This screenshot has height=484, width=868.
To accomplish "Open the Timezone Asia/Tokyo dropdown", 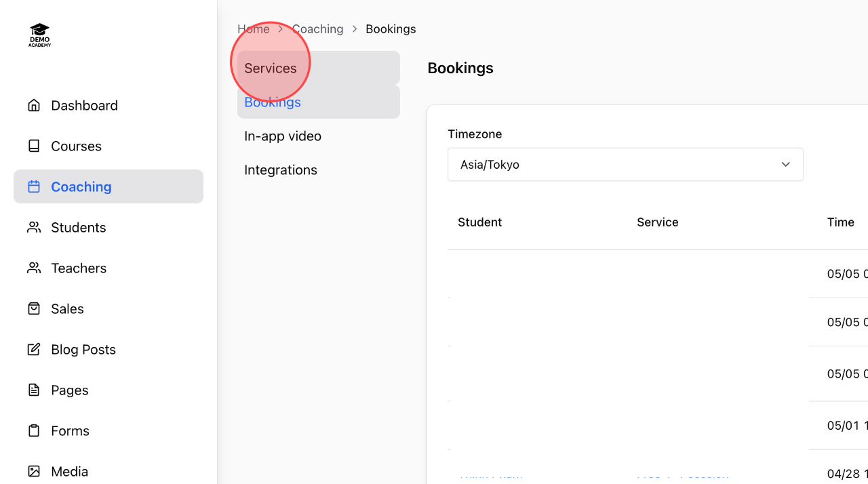I will pyautogui.click(x=625, y=165).
